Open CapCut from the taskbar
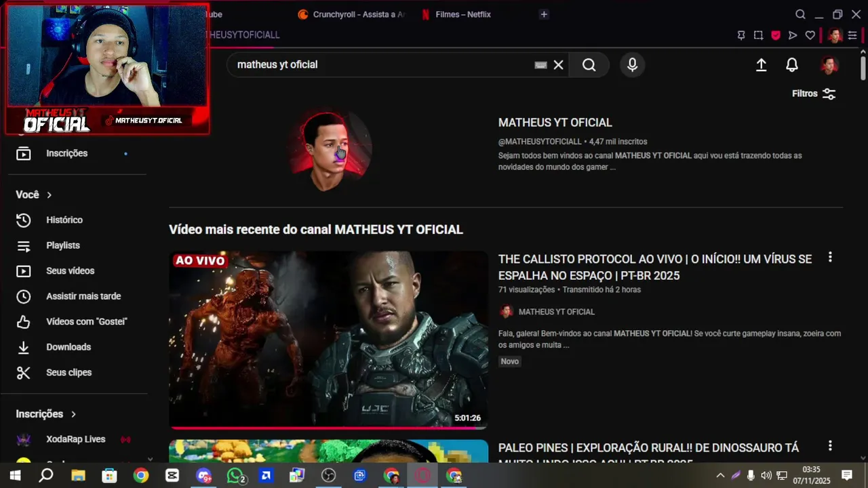 (172, 476)
